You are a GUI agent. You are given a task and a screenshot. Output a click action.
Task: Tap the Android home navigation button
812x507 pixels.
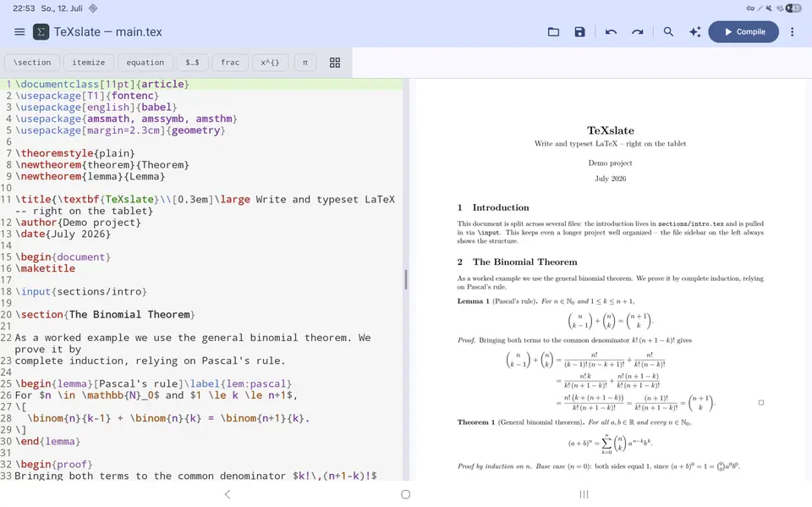click(405, 494)
